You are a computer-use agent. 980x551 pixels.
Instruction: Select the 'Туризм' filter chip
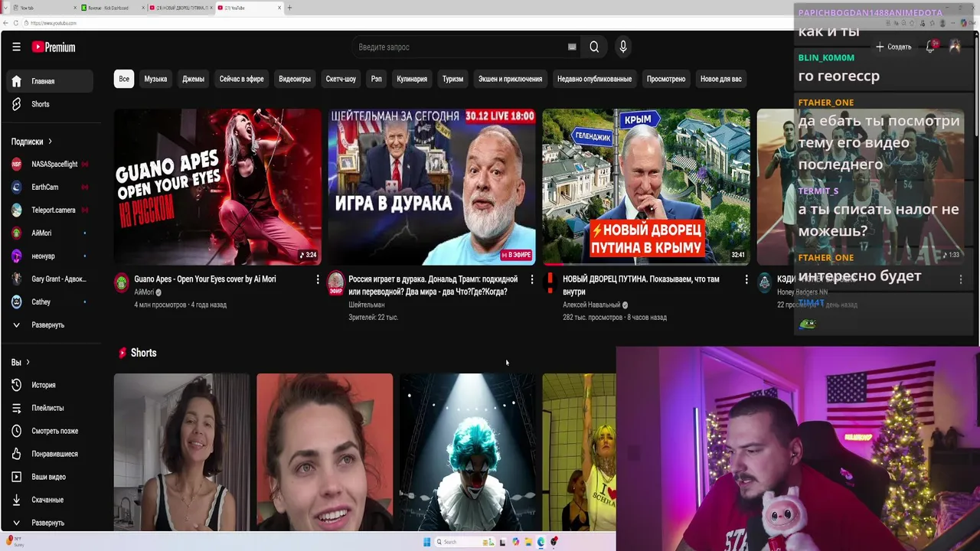click(x=452, y=79)
